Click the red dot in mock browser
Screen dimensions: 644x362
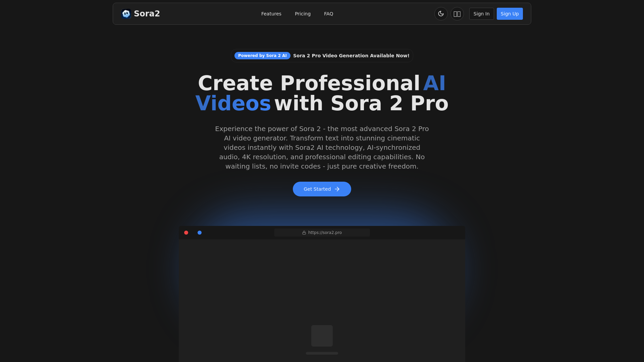click(186, 233)
